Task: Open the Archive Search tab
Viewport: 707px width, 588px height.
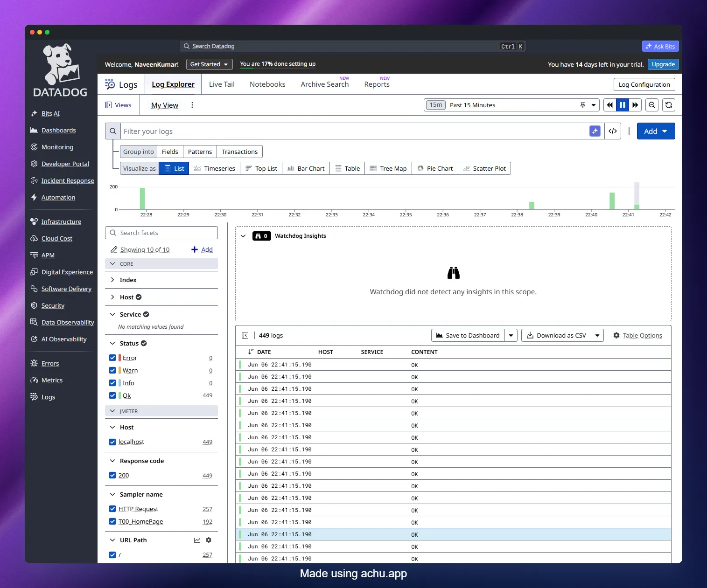Action: point(325,84)
